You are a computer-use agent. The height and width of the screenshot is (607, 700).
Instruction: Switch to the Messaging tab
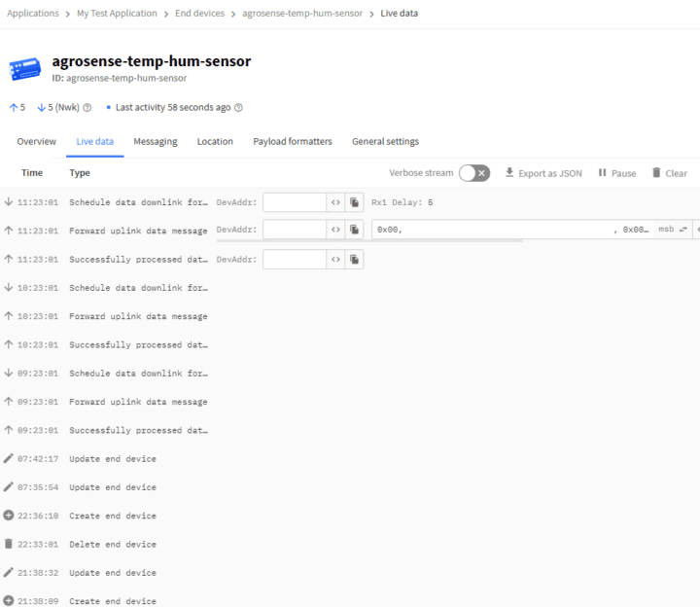pyautogui.click(x=156, y=142)
